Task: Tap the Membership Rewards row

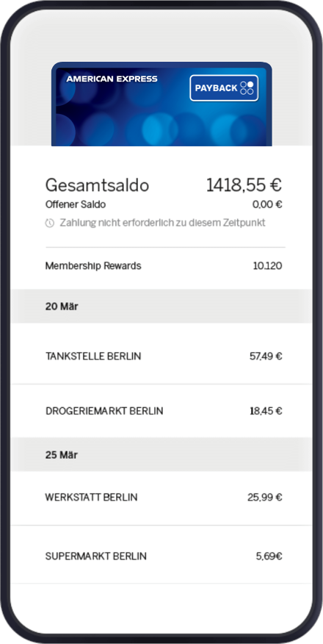Action: 161,266
